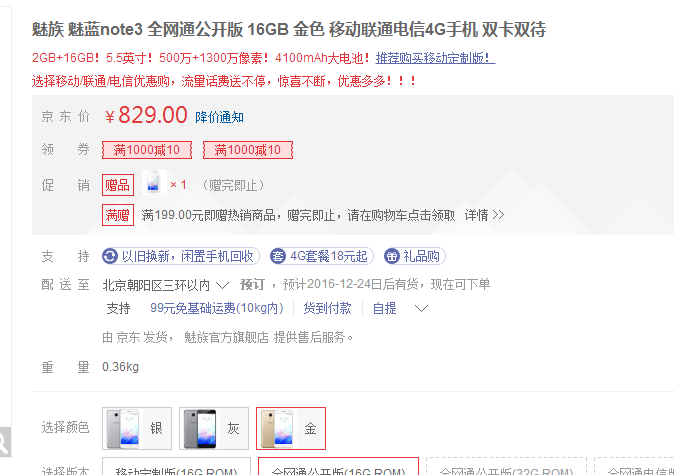Click 货到付款 cash on delivery link
The width and height of the screenshot is (674, 475).
[x=328, y=308]
